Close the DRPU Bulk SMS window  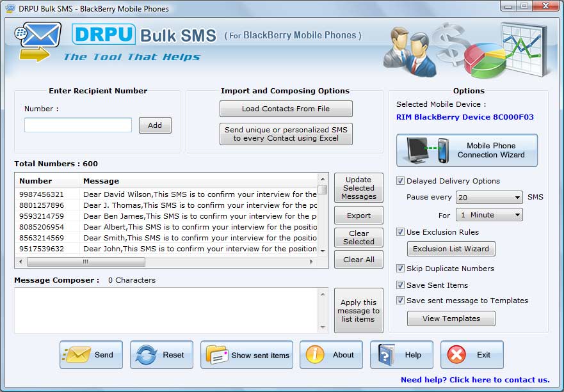coord(545,6)
